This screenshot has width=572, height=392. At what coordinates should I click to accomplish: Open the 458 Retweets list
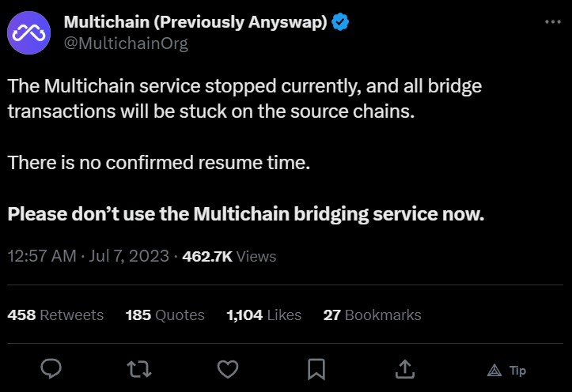coord(55,315)
